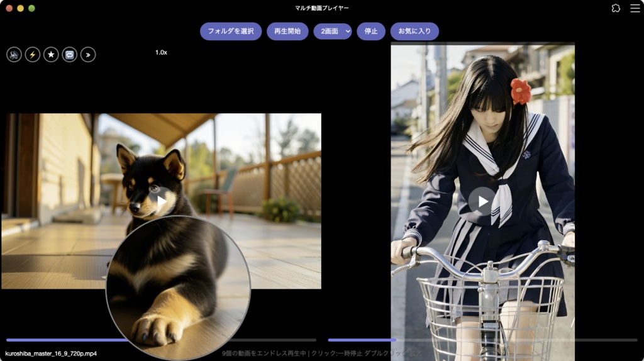The image size is (644, 361).
Task: Toggle the mute speaker icon
Action: point(14,55)
